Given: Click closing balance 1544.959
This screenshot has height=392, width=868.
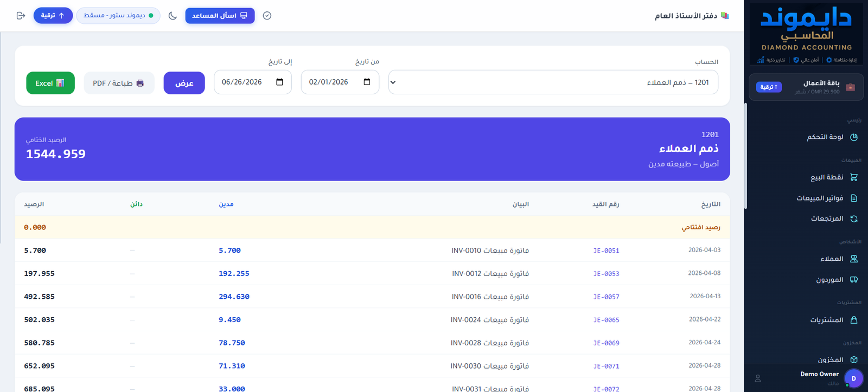Looking at the screenshot, I should [x=56, y=154].
